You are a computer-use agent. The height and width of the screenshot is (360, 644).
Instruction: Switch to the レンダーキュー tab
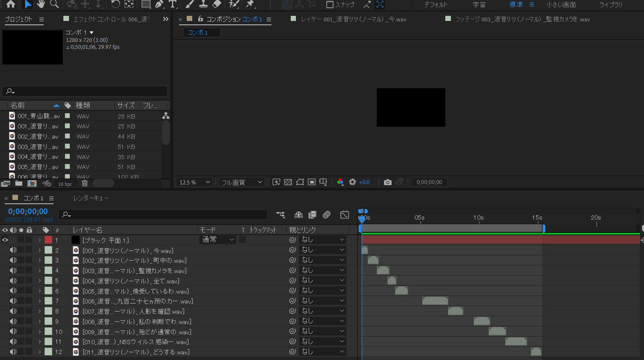pos(91,198)
